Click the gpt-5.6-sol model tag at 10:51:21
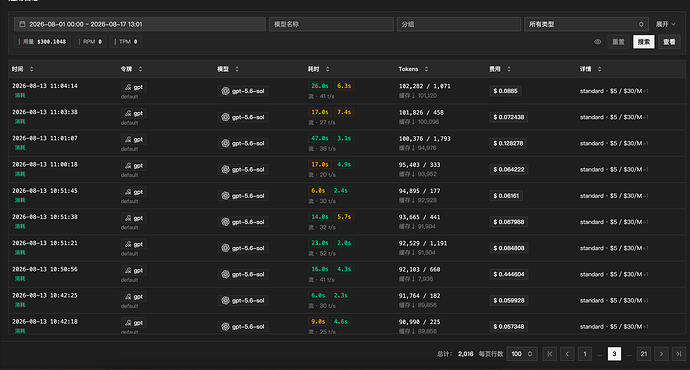This screenshot has width=690, height=370. click(x=243, y=248)
